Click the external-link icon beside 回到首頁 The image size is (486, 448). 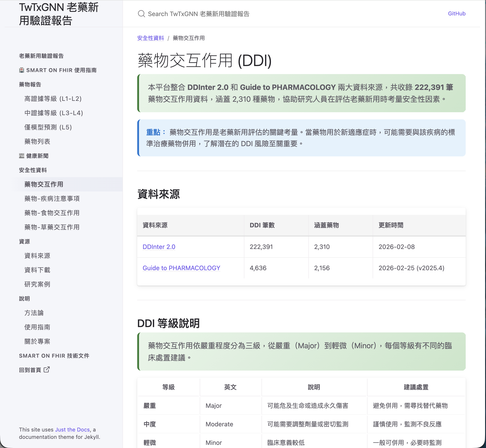click(47, 370)
